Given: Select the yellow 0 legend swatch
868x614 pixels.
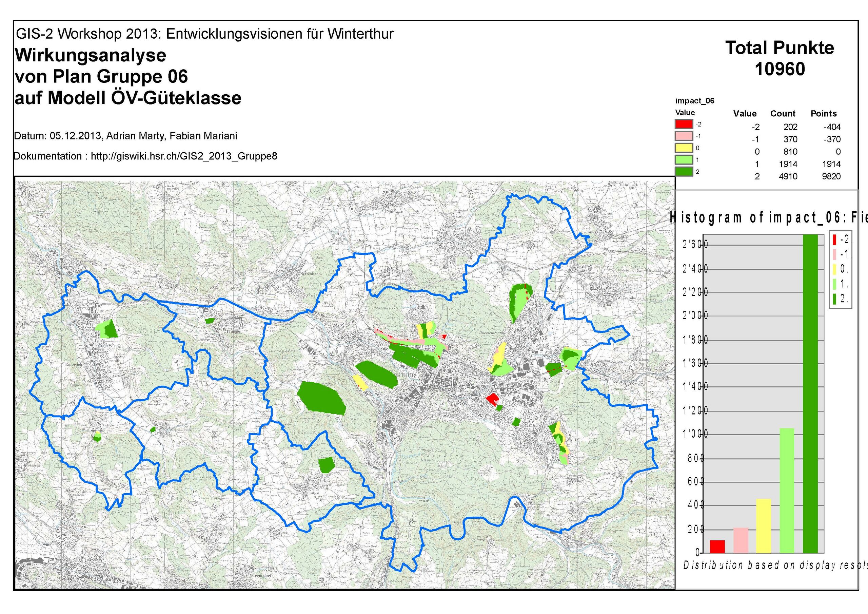Looking at the screenshot, I should click(684, 148).
